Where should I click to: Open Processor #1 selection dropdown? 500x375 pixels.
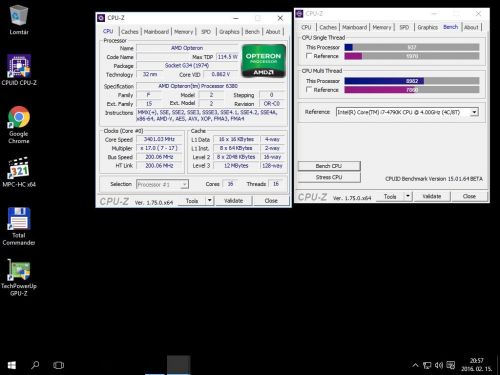[x=162, y=184]
